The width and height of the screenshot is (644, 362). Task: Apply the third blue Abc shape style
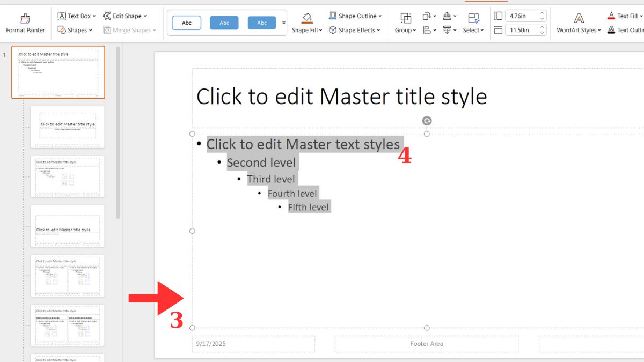[x=262, y=23]
